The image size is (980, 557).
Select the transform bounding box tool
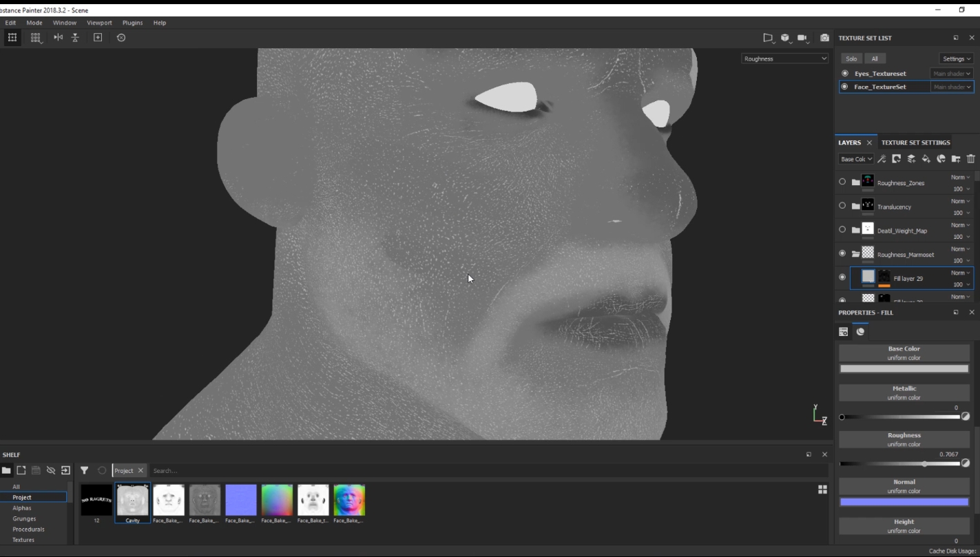pyautogui.click(x=12, y=38)
